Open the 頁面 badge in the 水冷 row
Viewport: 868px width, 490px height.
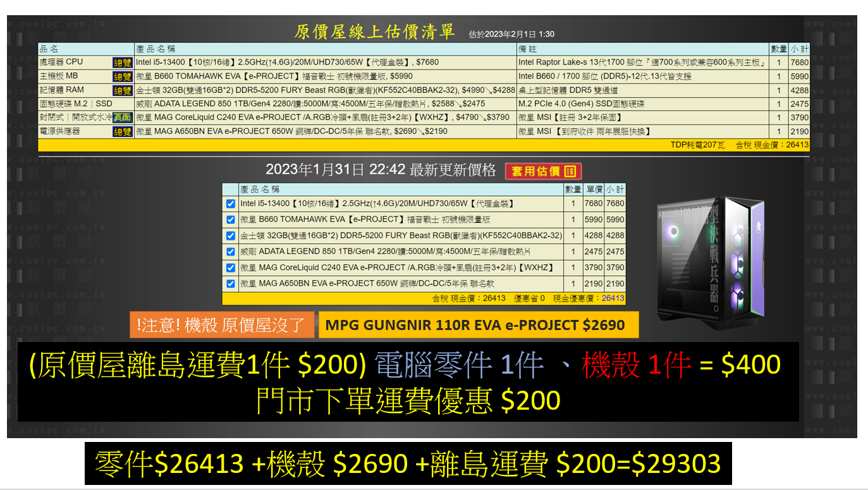tap(122, 118)
